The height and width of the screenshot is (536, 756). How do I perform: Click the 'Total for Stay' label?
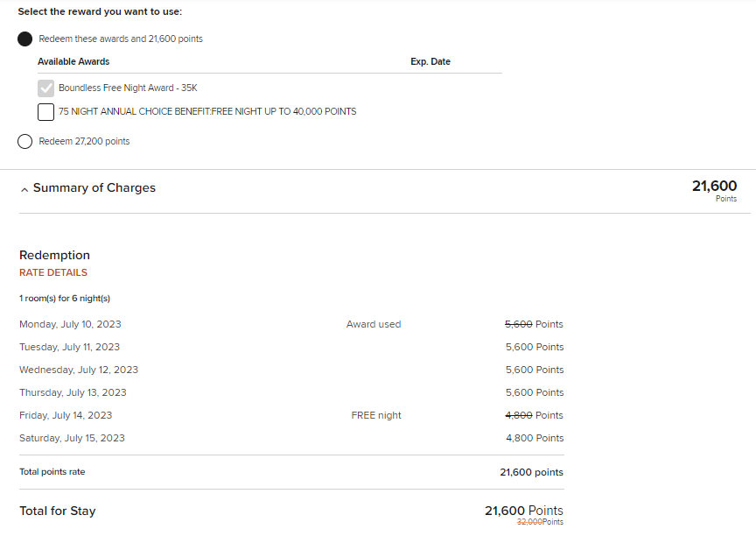click(58, 511)
